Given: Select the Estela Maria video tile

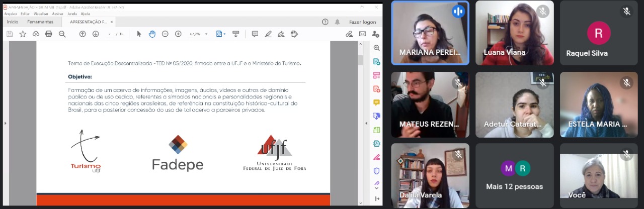Looking at the screenshot, I should coord(599,104).
